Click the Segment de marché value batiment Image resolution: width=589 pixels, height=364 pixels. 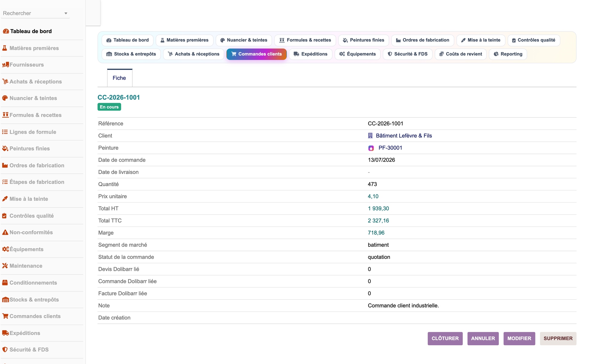pos(378,245)
